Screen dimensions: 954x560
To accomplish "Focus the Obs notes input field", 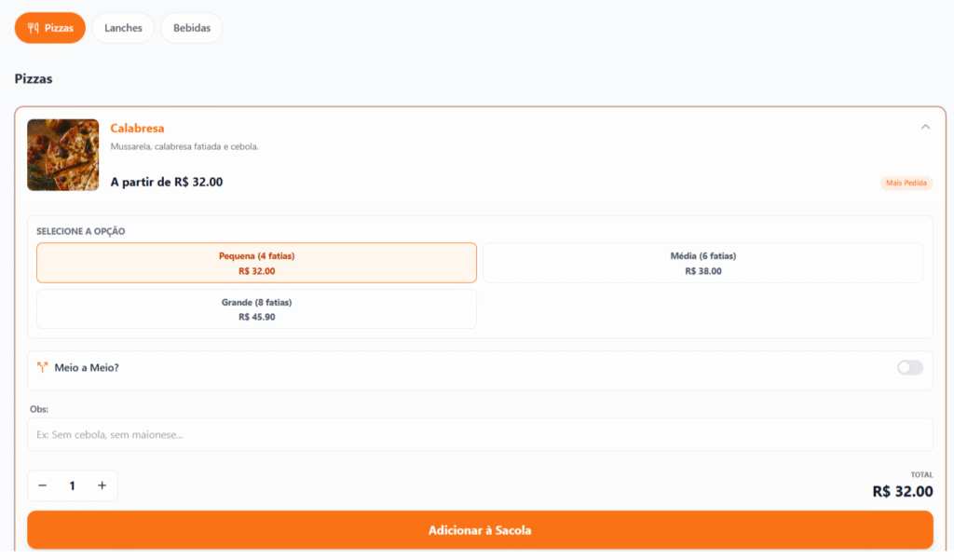I will (480, 434).
